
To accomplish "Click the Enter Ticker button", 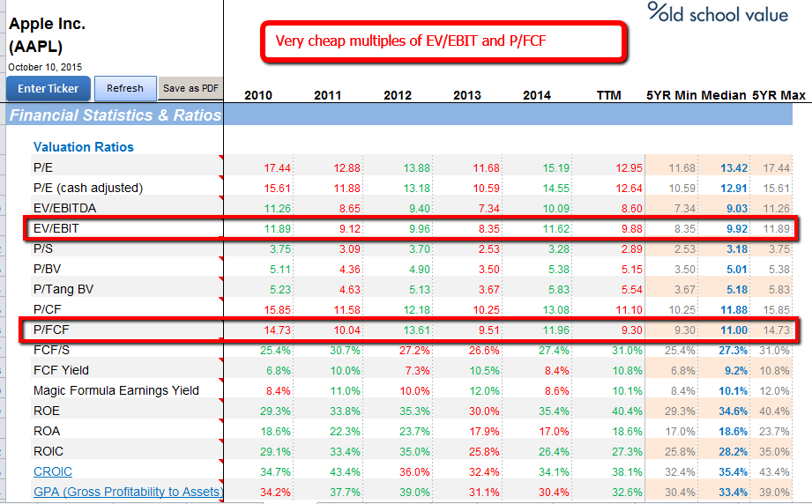I will [48, 88].
